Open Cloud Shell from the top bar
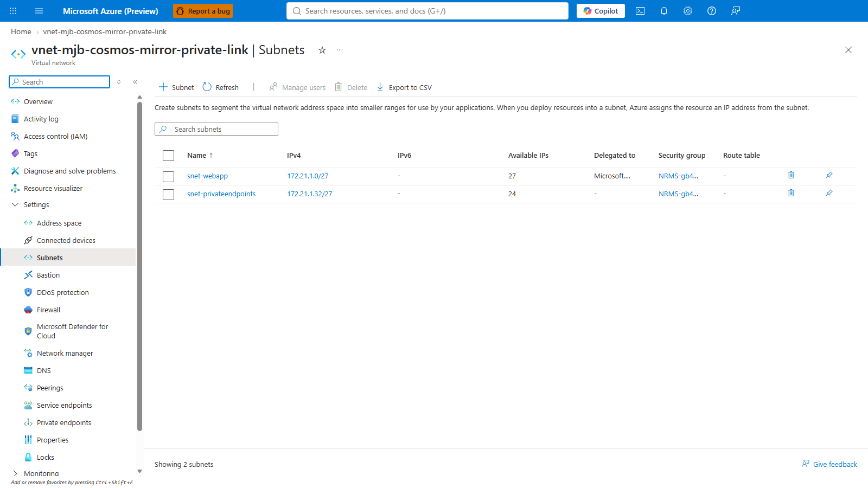Screen dimensions: 868x488 pyautogui.click(x=640, y=11)
